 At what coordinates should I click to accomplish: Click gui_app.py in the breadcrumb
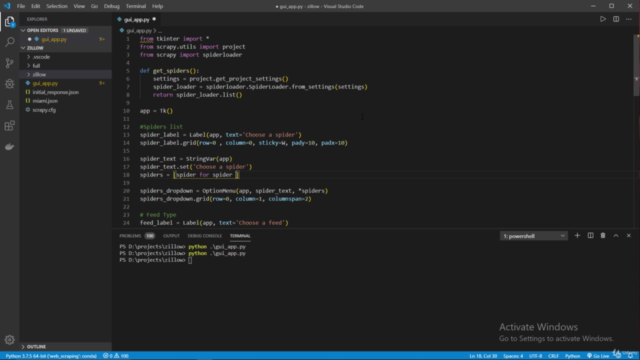click(x=139, y=31)
